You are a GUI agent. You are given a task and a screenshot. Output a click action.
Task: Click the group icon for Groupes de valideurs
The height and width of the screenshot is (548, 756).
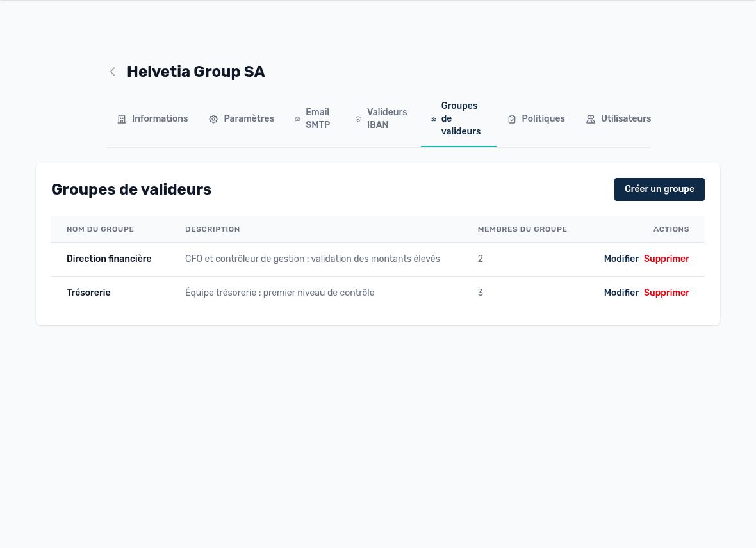pyautogui.click(x=434, y=119)
